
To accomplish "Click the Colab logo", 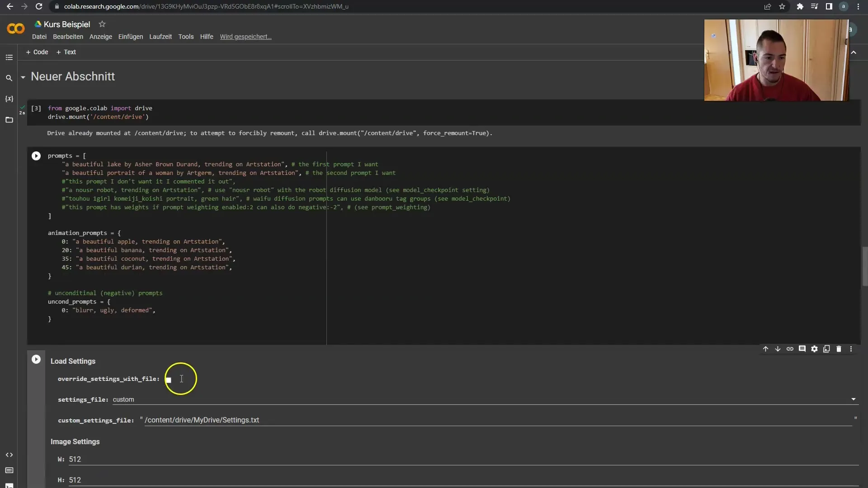I will pos(16,28).
